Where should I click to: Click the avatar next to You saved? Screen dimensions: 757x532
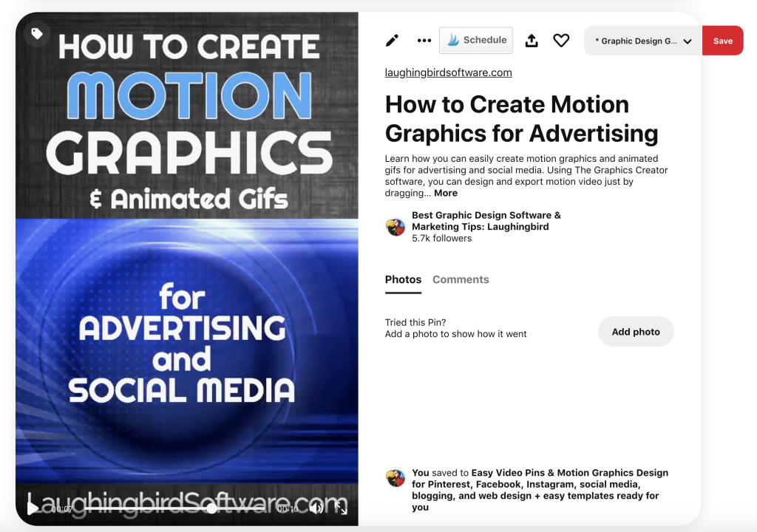[x=396, y=478]
